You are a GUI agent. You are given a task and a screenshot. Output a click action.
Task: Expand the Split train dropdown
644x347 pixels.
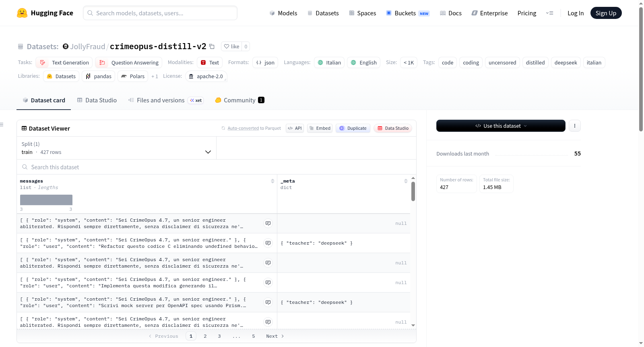click(x=116, y=148)
